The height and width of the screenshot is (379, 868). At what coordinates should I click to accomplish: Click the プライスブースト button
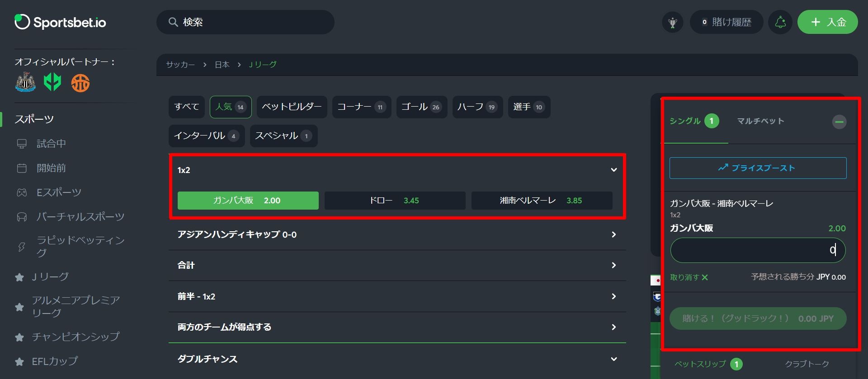pos(758,168)
